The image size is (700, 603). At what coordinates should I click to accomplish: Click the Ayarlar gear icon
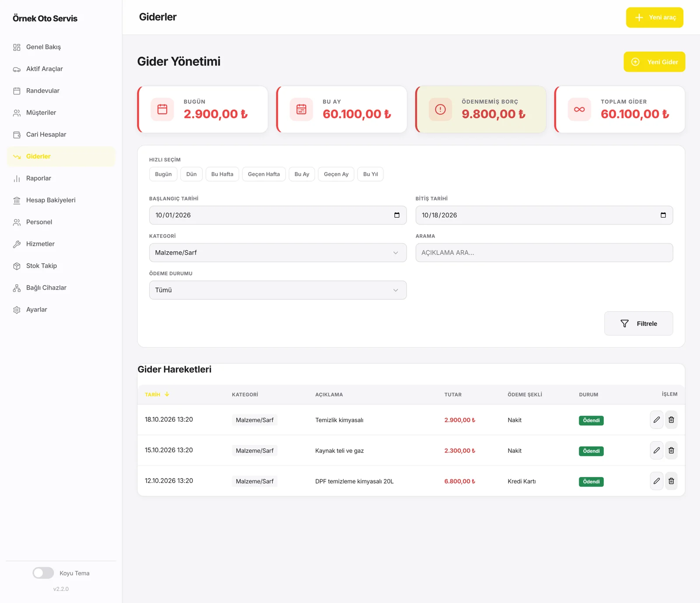17,310
